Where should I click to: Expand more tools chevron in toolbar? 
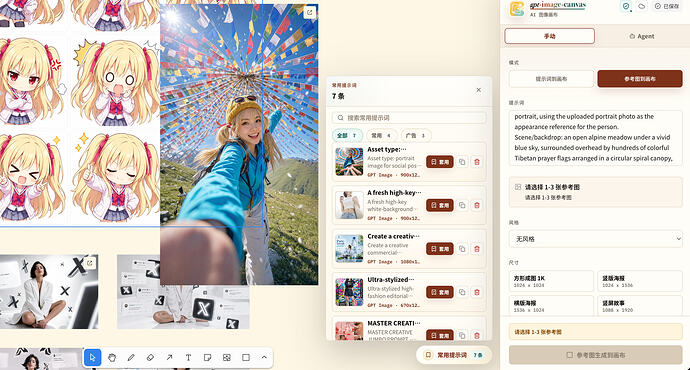pyautogui.click(x=264, y=358)
